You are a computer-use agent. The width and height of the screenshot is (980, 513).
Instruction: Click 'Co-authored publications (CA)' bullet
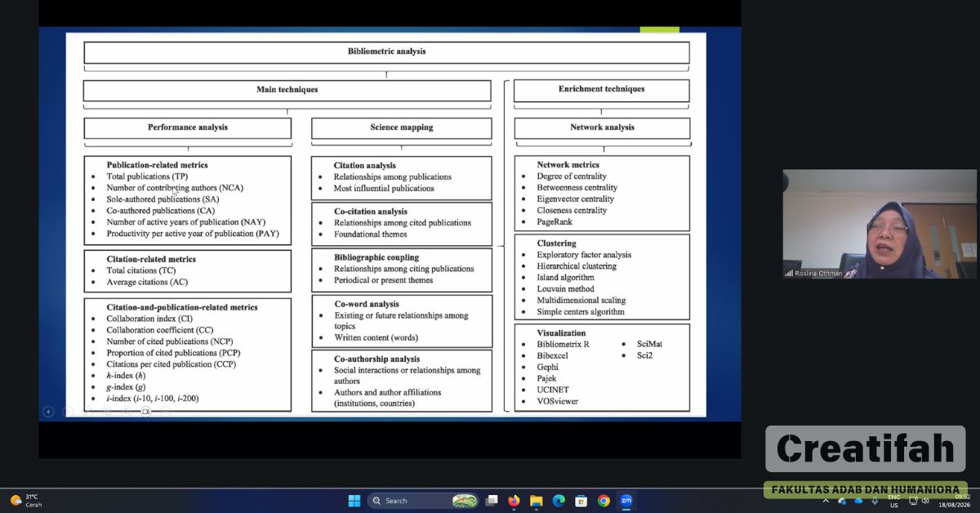(161, 211)
